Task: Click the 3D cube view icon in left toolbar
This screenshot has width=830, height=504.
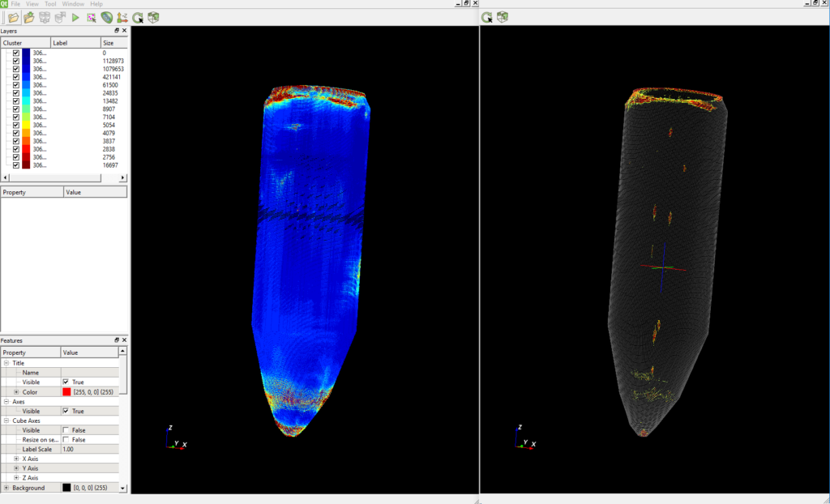Action: [x=153, y=18]
